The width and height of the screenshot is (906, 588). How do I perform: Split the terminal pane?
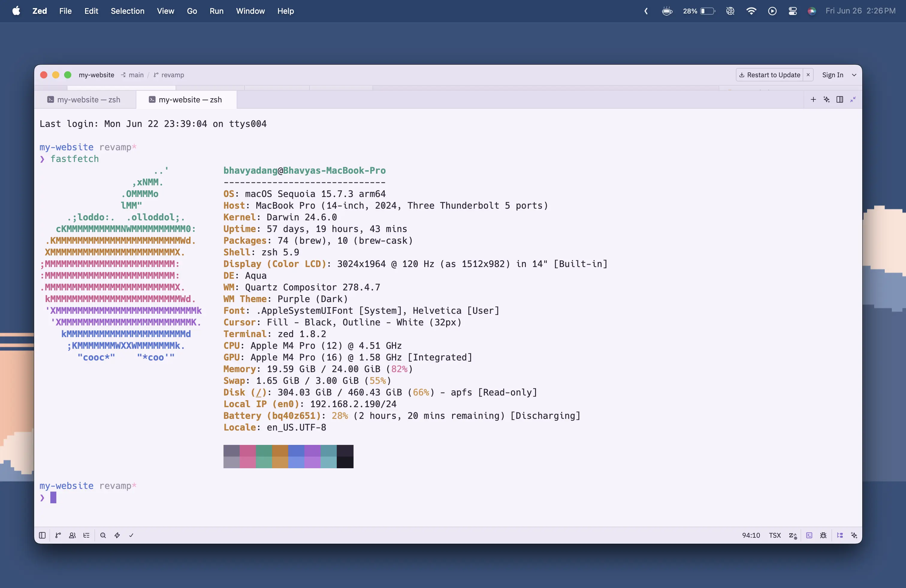840,99
